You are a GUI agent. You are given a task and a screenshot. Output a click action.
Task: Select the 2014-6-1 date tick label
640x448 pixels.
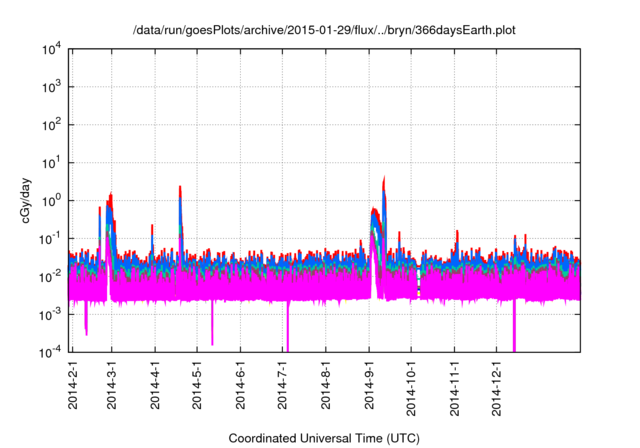(x=240, y=388)
